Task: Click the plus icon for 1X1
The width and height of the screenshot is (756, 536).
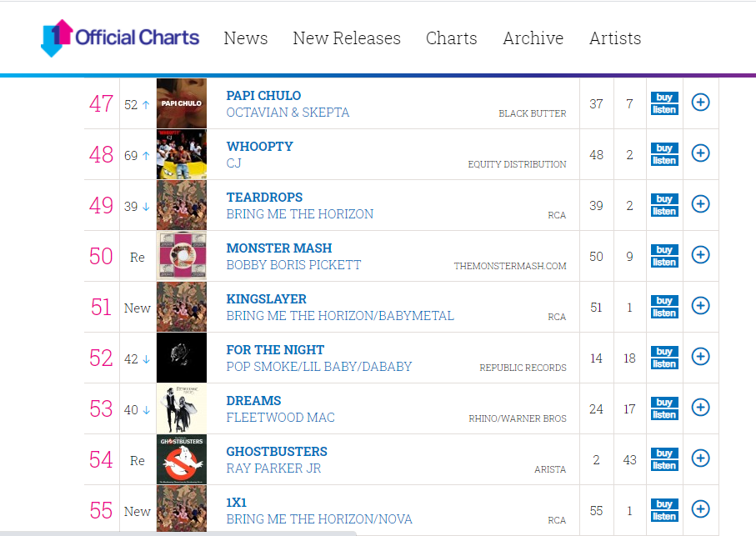Action: click(701, 509)
